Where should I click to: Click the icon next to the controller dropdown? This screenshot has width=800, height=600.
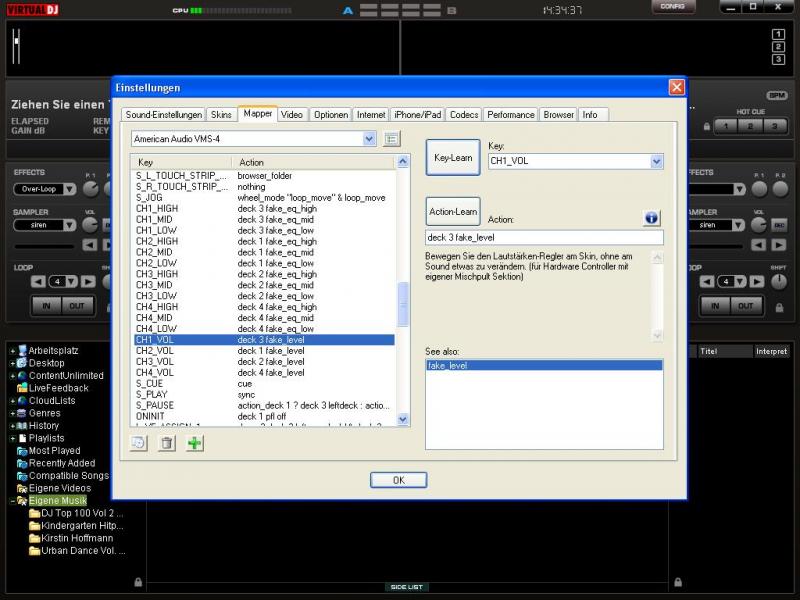(392, 139)
